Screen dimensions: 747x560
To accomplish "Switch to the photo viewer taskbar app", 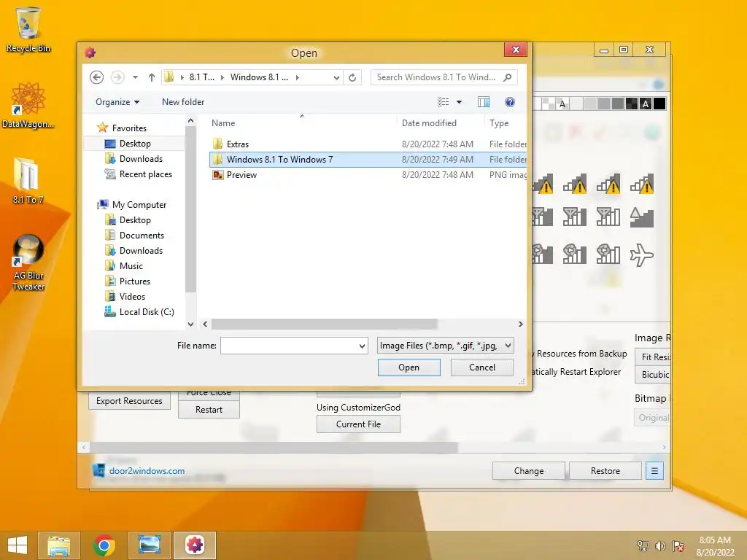I will pos(149,545).
